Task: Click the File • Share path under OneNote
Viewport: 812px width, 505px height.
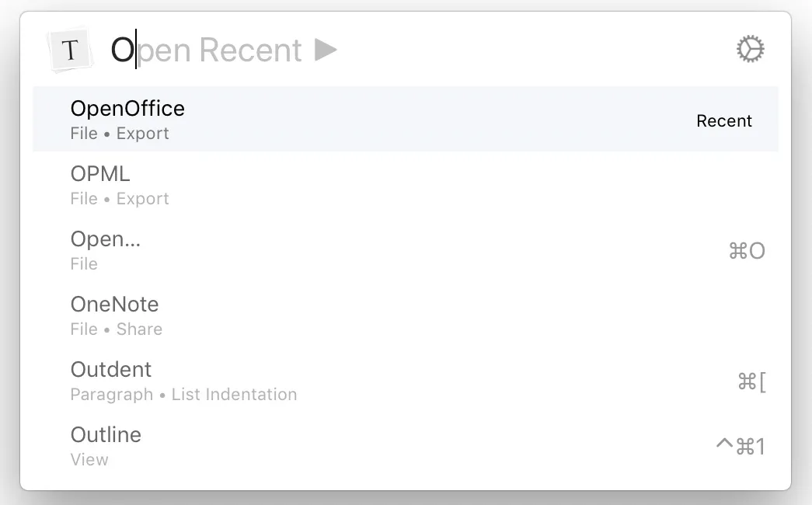Action: point(117,329)
